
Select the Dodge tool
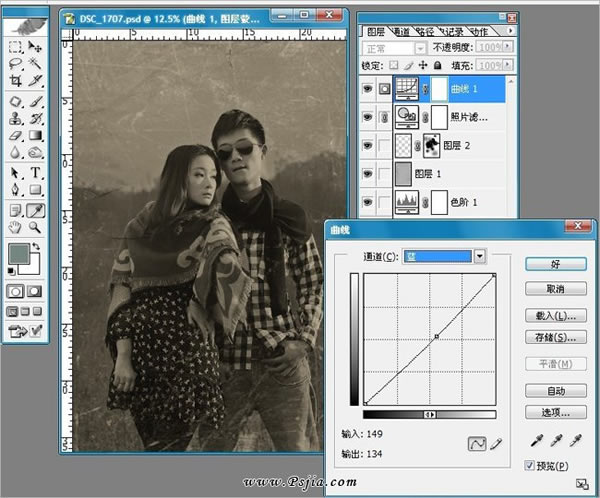[x=35, y=152]
